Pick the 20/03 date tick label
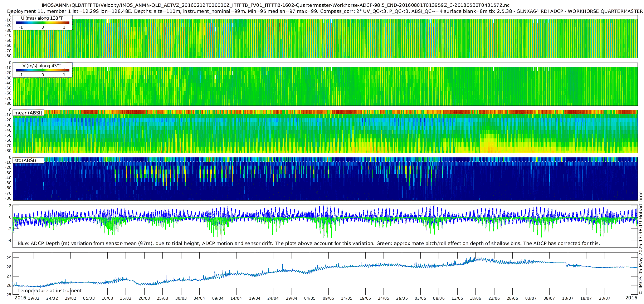Viewport: 644px width, 304px height. point(144,298)
